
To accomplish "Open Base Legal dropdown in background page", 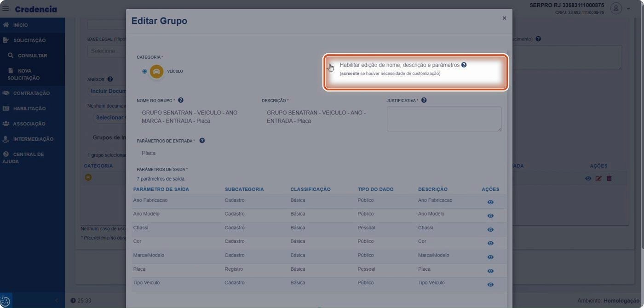I will (107, 51).
